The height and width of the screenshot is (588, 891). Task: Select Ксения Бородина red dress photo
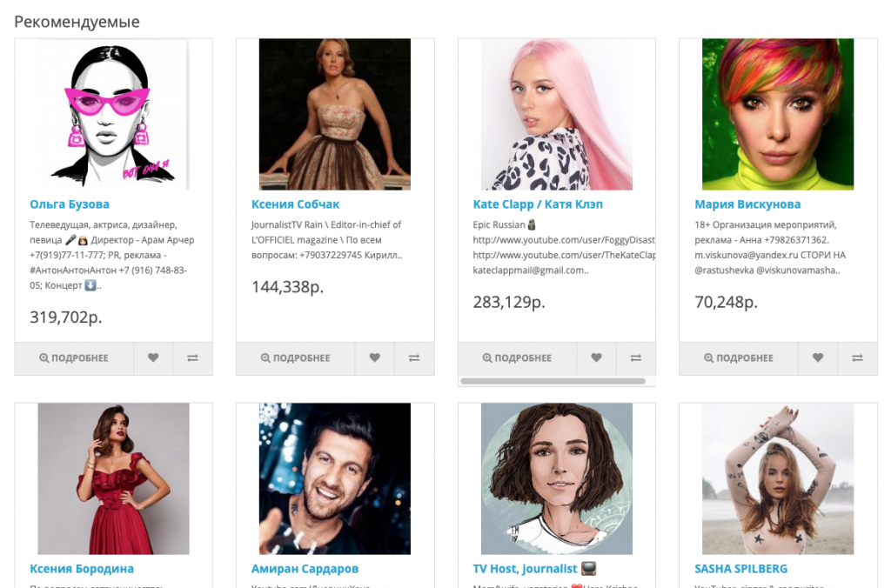(x=113, y=478)
